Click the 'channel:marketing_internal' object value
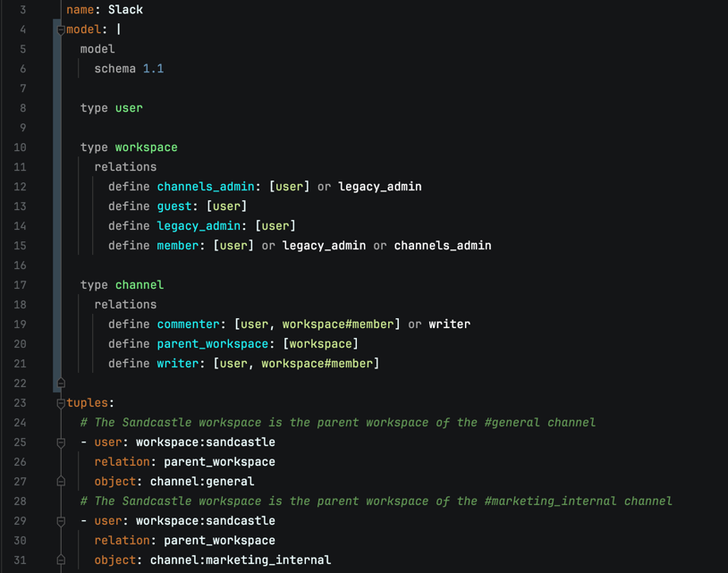This screenshot has height=573, width=728. [241, 560]
